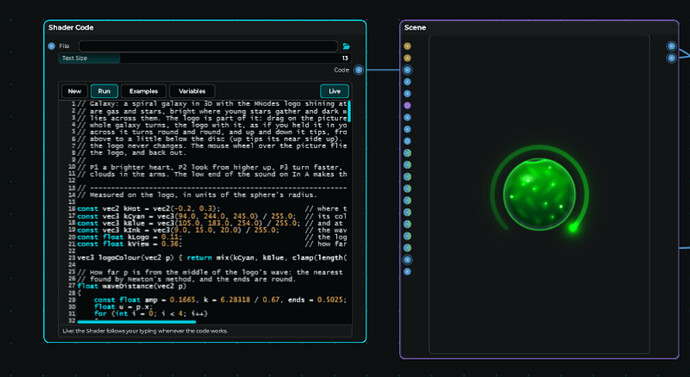This screenshot has width=690, height=377.
Task: Click the glowing green dot on the ring
Action: coord(573,228)
